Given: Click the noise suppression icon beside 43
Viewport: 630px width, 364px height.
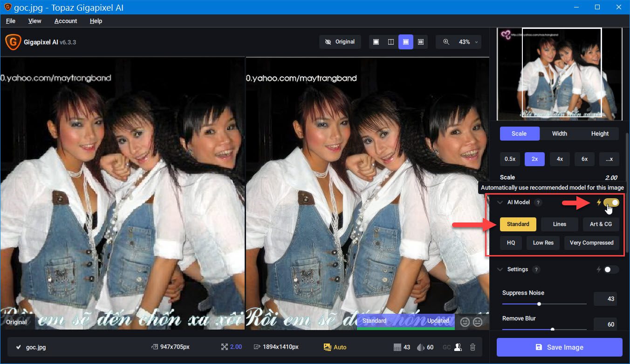Looking at the screenshot, I should coord(397,347).
